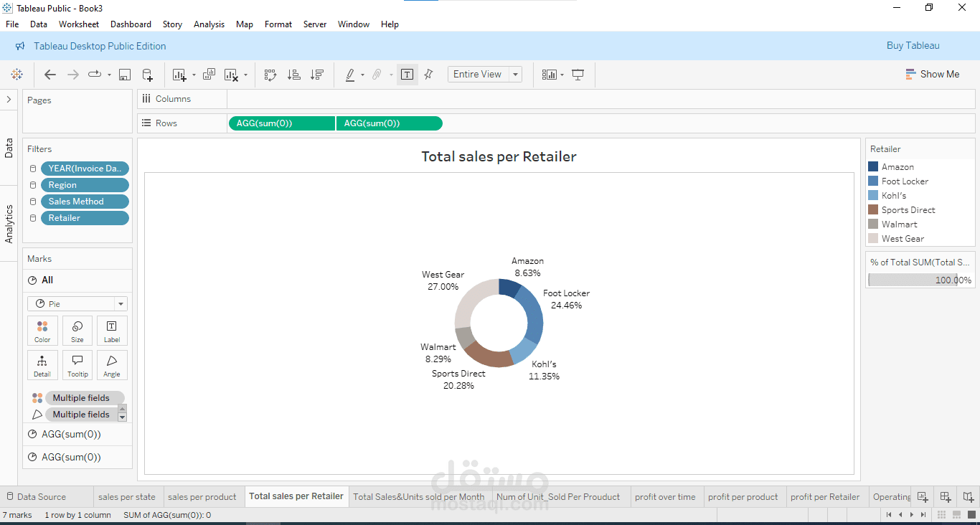This screenshot has height=525, width=980.
Task: Select the West Gear legend color swatch
Action: click(873, 238)
